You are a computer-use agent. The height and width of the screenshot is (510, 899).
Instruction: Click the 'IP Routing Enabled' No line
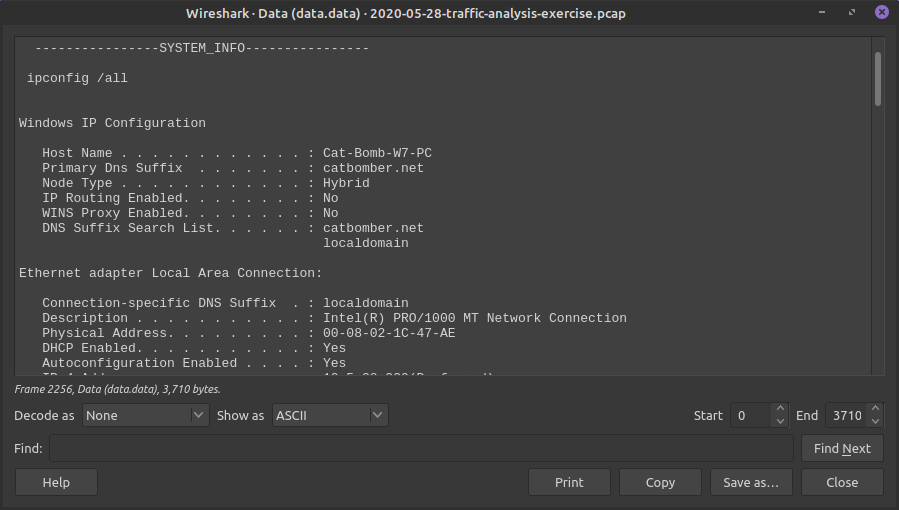pyautogui.click(x=190, y=198)
